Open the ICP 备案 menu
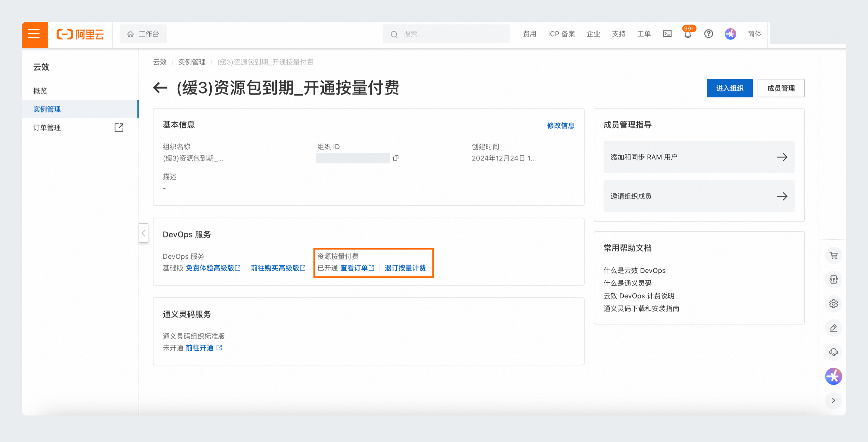 coord(561,34)
